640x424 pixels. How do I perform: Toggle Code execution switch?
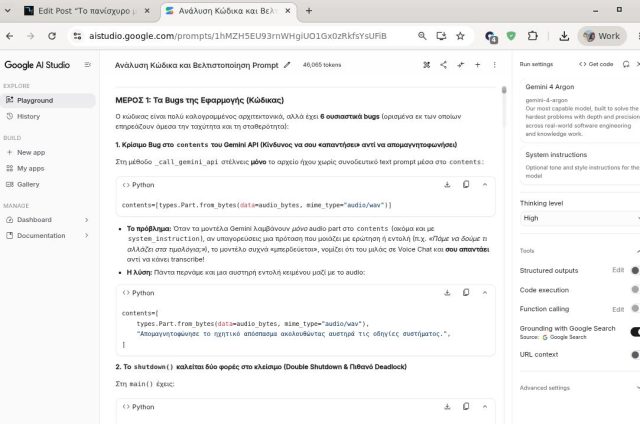pyautogui.click(x=636, y=289)
